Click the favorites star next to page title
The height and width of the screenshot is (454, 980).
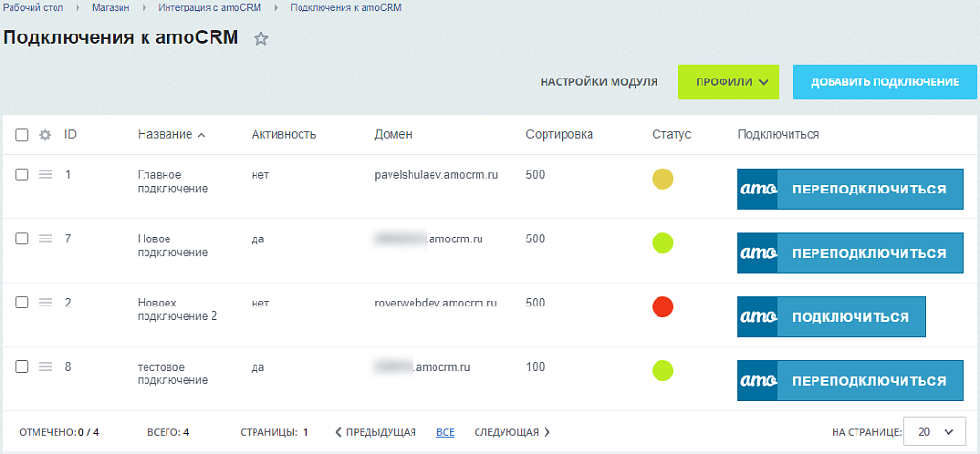pyautogui.click(x=261, y=39)
